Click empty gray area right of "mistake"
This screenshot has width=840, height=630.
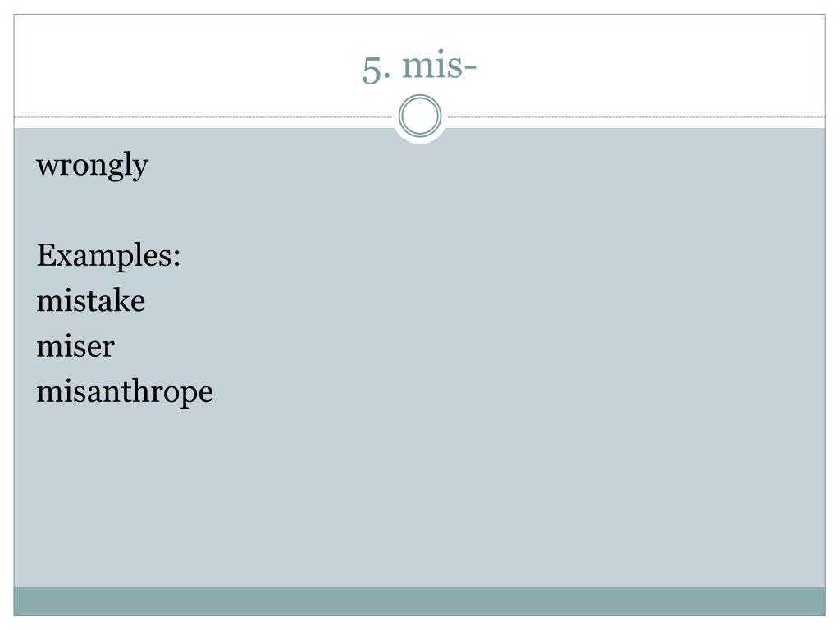[x=482, y=300]
